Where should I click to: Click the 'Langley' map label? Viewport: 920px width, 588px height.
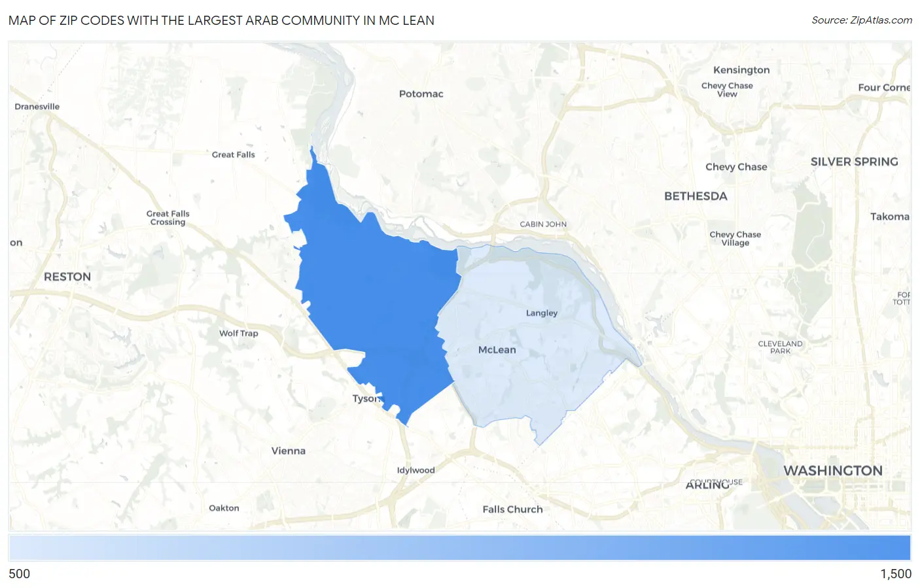pyautogui.click(x=542, y=313)
